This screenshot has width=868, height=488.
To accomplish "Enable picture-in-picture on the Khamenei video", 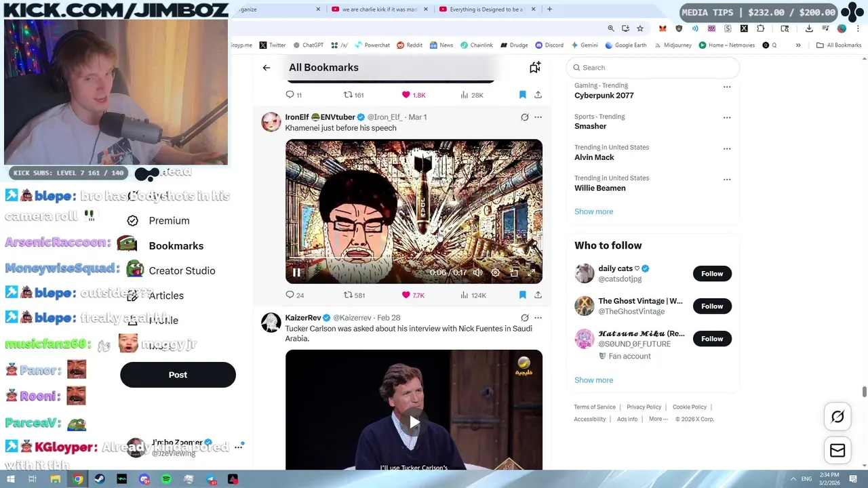I will click(x=514, y=272).
